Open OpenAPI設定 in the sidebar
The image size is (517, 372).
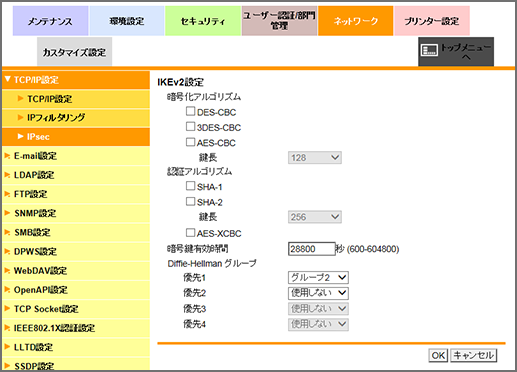coord(76,290)
